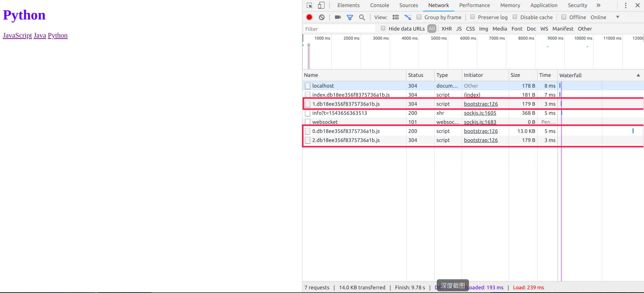Toggle the waterfall overview view icon
The image size is (644, 293).
pyautogui.click(x=408, y=17)
